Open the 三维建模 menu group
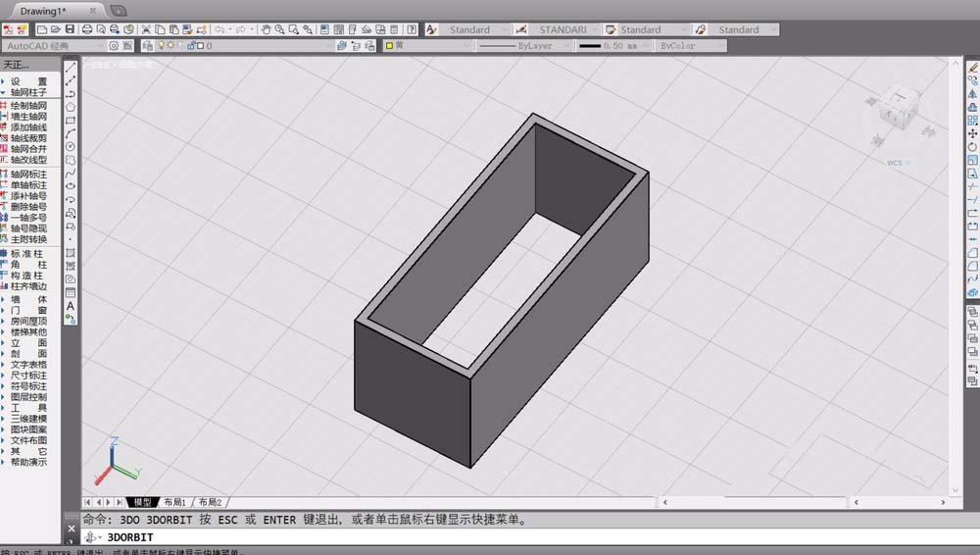 coord(28,419)
